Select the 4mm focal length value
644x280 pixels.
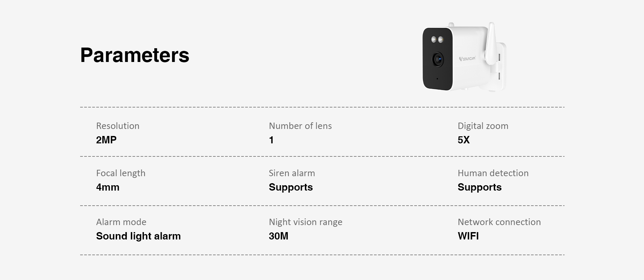click(107, 187)
